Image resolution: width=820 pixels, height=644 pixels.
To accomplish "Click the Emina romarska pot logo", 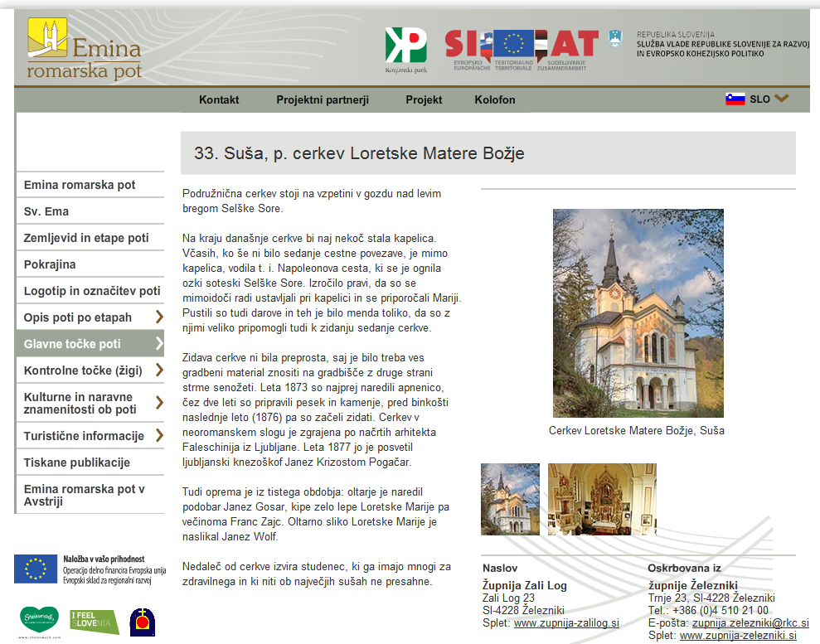I will pyautogui.click(x=84, y=49).
